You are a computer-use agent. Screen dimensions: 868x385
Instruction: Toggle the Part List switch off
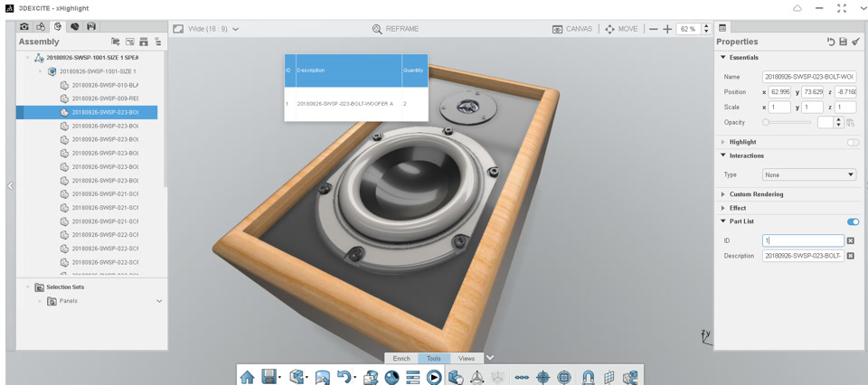853,221
